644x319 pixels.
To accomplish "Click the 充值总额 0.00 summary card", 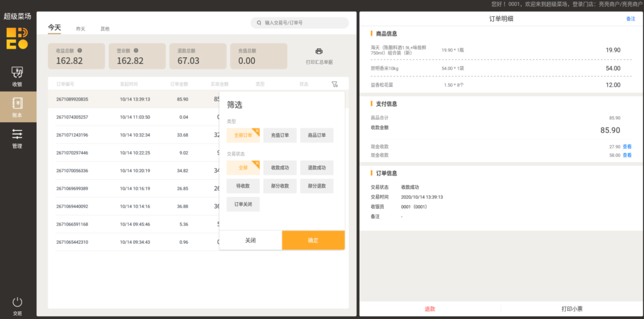I will click(x=259, y=56).
